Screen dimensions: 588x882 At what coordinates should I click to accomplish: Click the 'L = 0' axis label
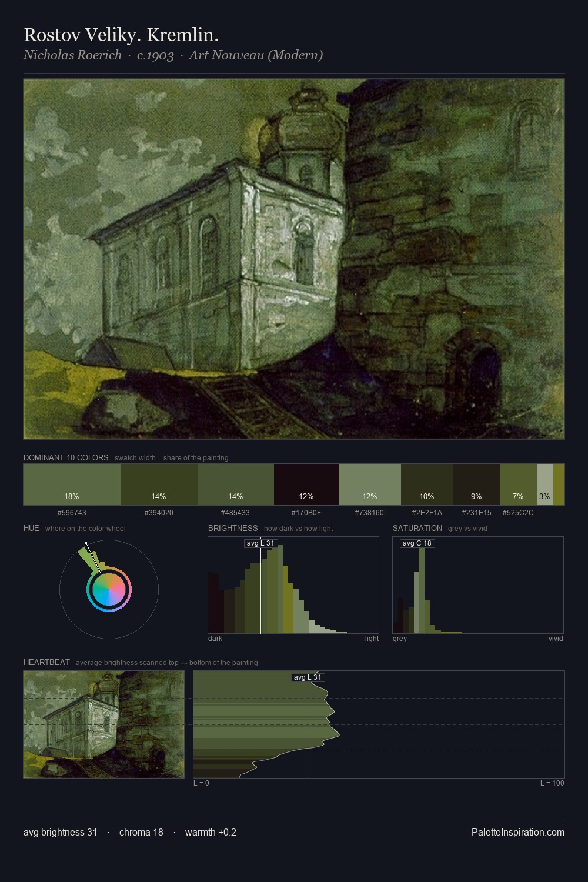tap(201, 783)
